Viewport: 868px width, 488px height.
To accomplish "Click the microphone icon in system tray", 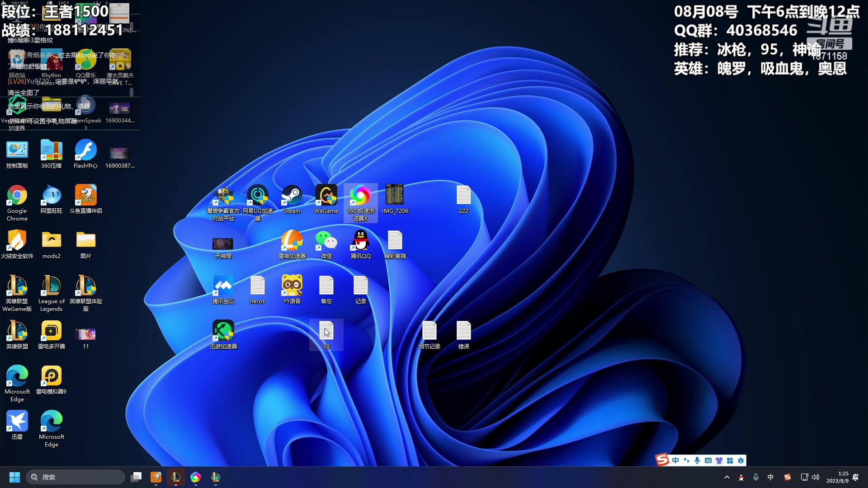I will (756, 477).
